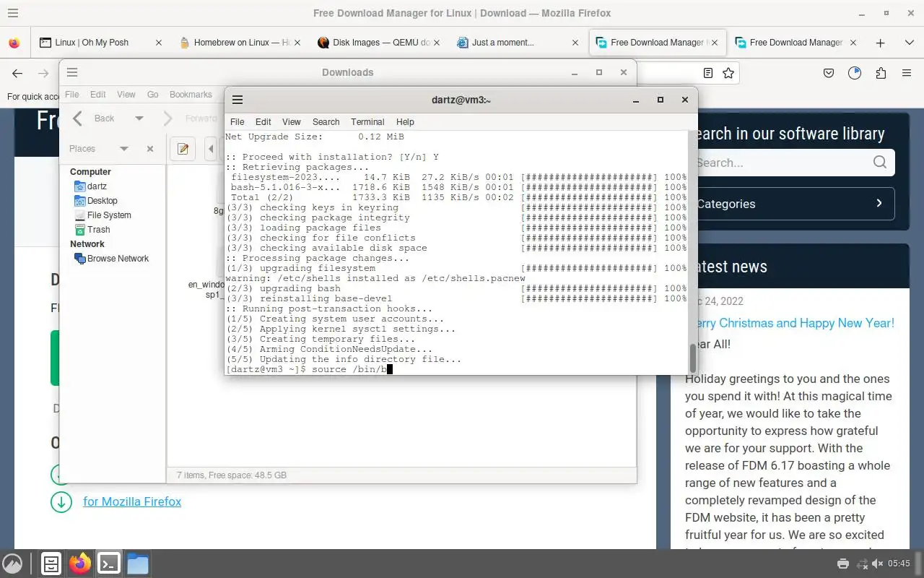924x578 pixels.
Task: Click the printer tray icon
Action: pyautogui.click(x=842, y=564)
